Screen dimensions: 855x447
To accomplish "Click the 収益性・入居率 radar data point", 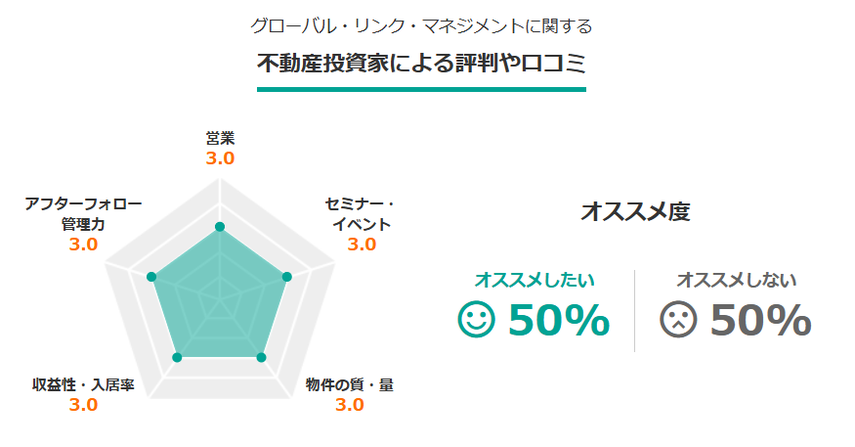I will [x=177, y=358].
